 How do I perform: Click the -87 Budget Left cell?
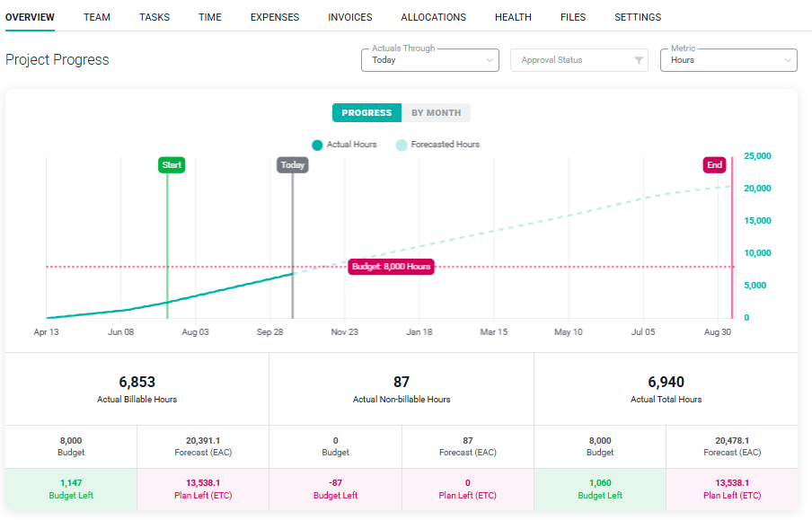pos(336,489)
